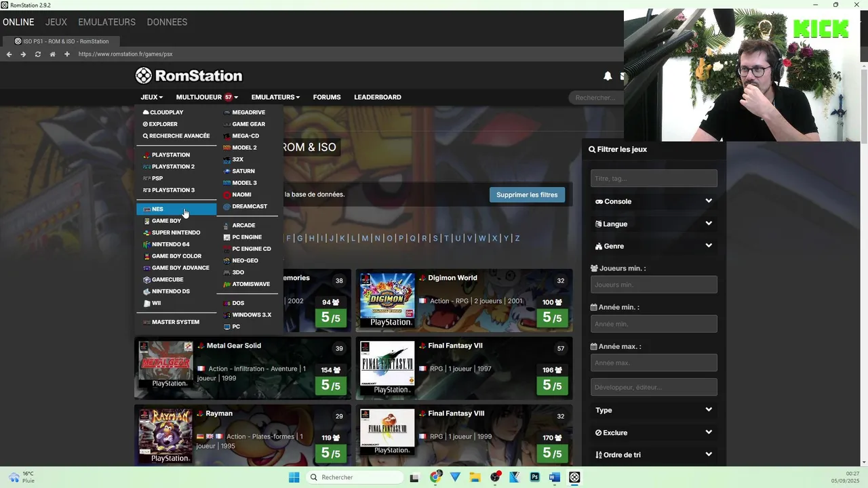Expand the Exclure filter
868x488 pixels.
point(654,432)
